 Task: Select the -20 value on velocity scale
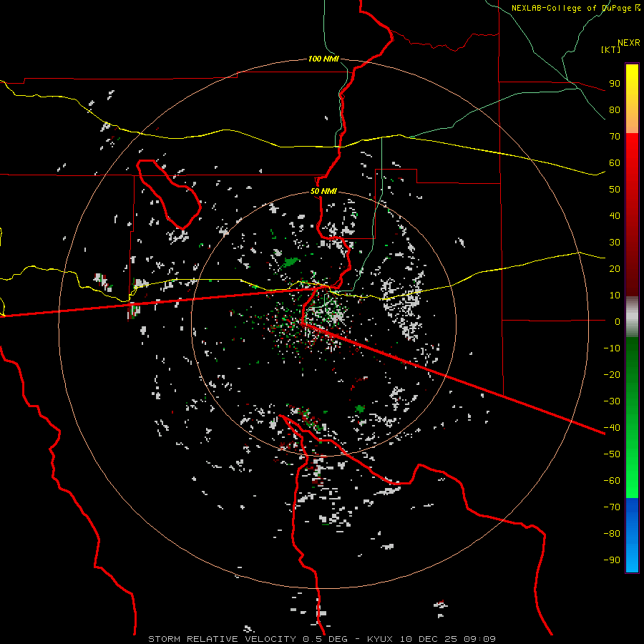[x=612, y=375]
